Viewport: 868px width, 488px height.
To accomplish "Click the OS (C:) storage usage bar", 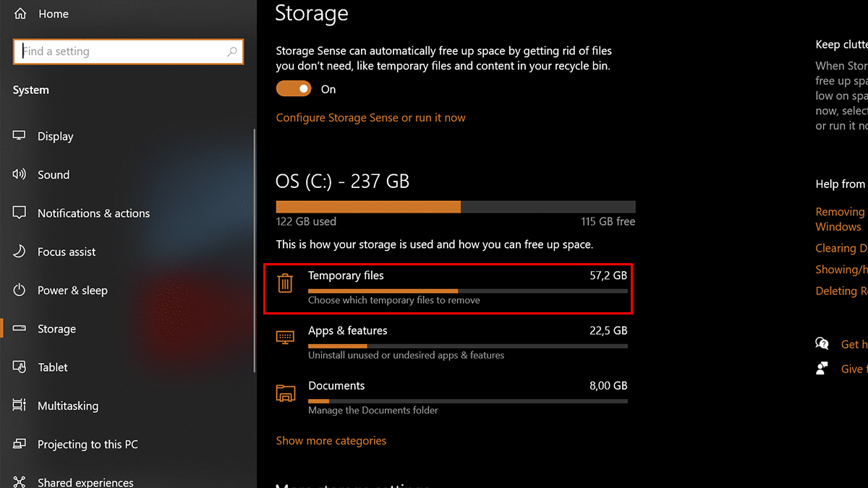I will [x=456, y=207].
